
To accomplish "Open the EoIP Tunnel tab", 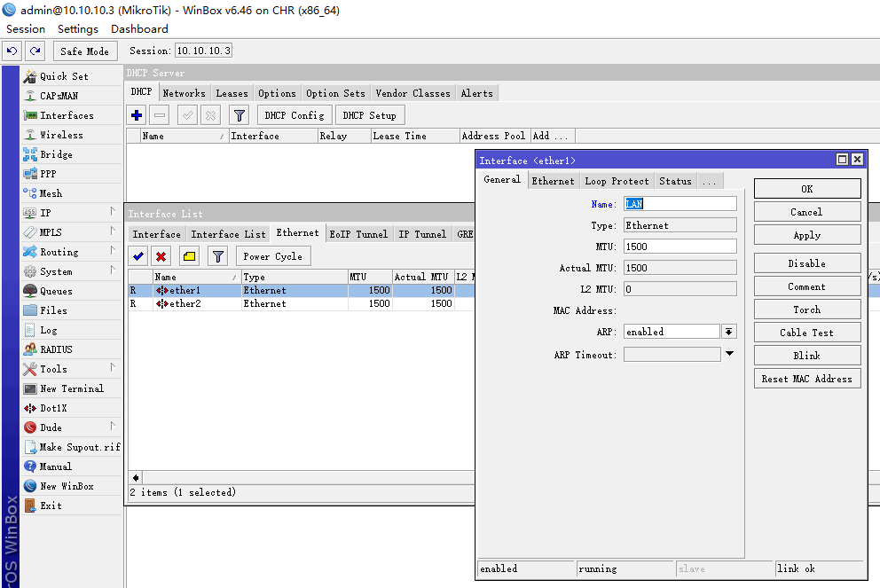I will pos(358,234).
